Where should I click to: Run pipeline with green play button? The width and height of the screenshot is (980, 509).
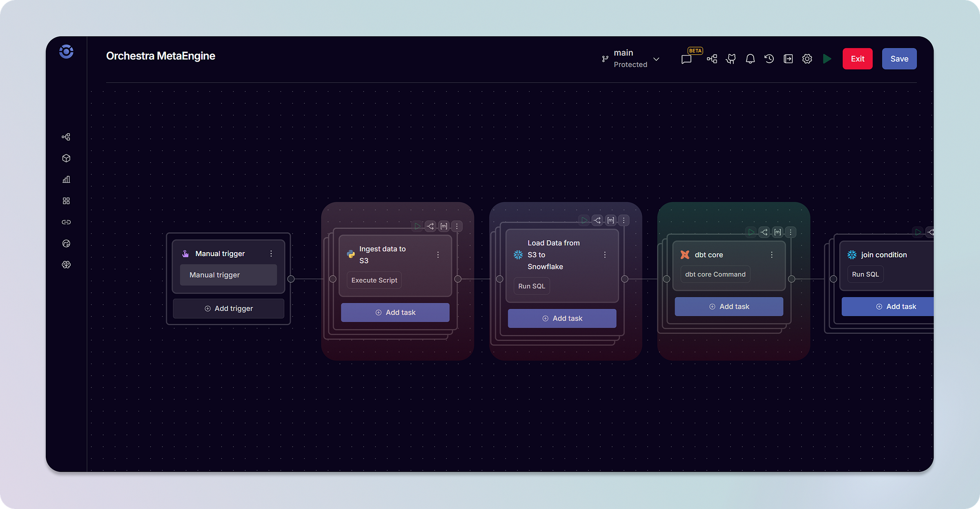click(x=827, y=59)
